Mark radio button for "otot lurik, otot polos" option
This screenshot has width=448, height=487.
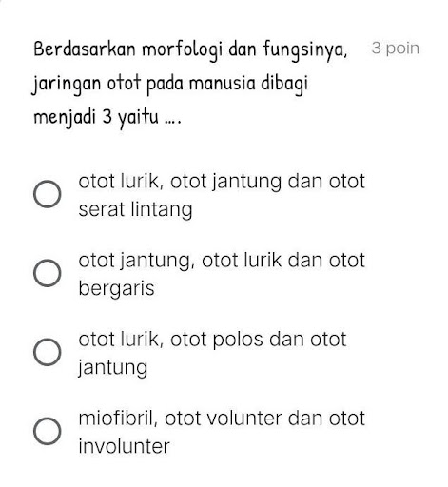point(48,352)
